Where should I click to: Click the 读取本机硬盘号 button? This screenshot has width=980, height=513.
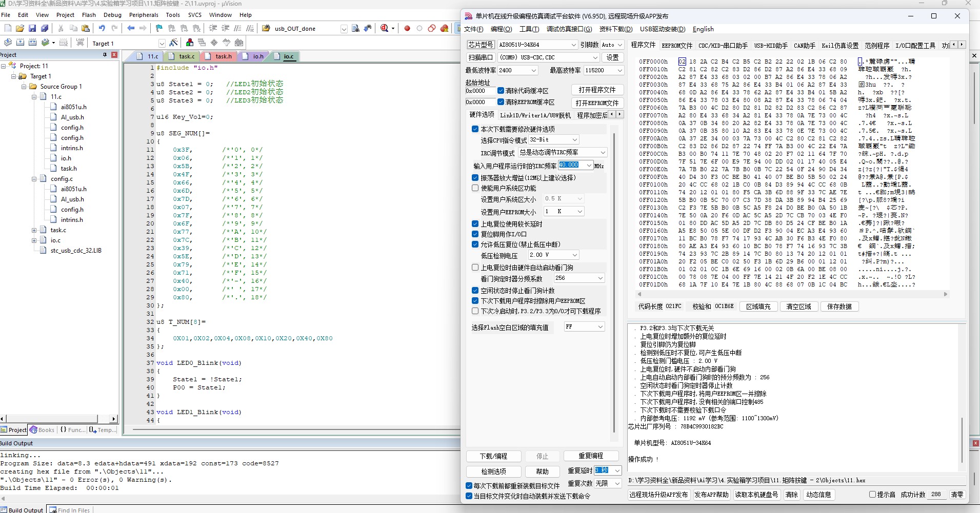pyautogui.click(x=756, y=495)
